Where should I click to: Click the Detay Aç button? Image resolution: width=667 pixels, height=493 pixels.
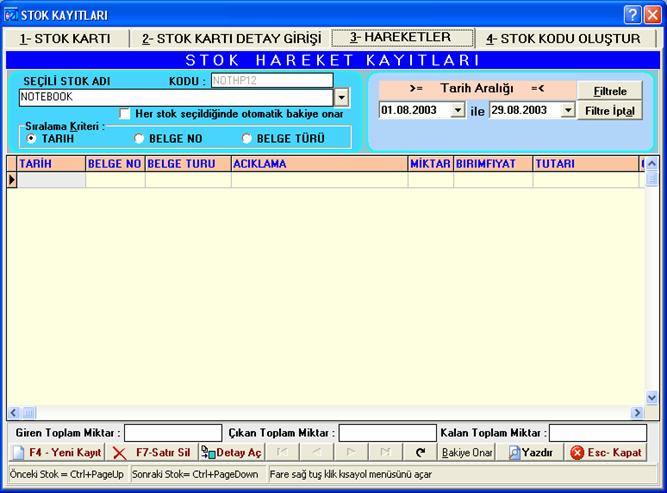tap(231, 453)
